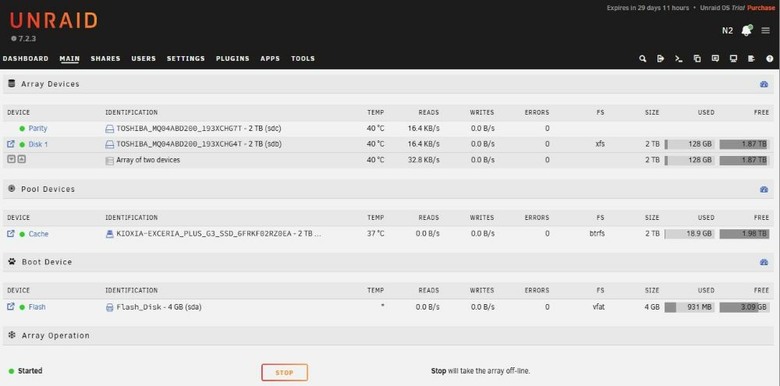Viewport: 780px width, 386px height.
Task: Open the search magnifier icon
Action: pos(643,59)
